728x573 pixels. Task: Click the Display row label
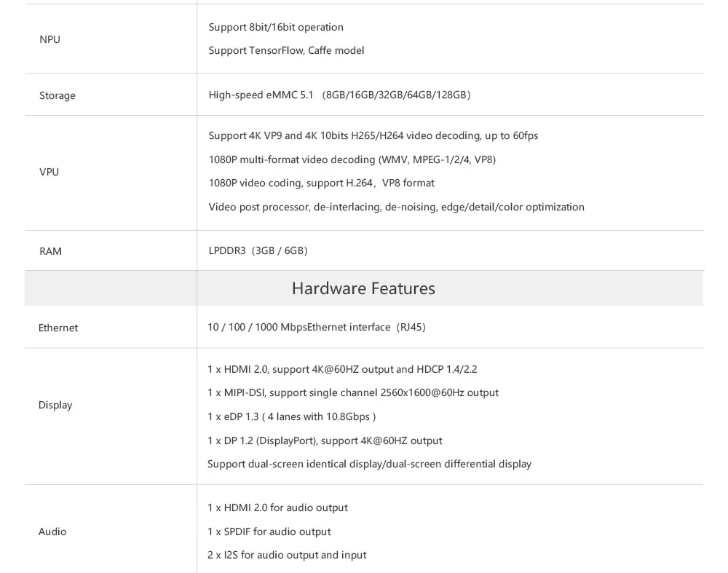[55, 405]
